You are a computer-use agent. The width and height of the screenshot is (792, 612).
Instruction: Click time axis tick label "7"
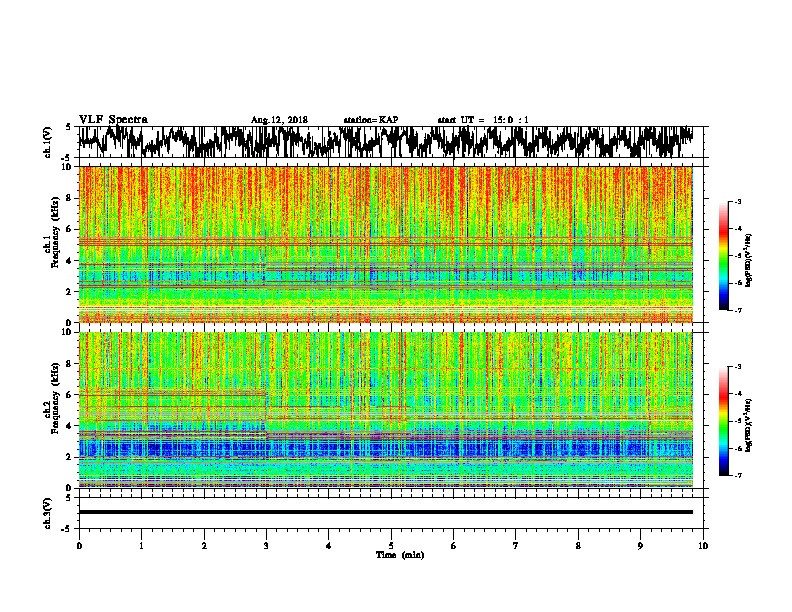coord(516,546)
